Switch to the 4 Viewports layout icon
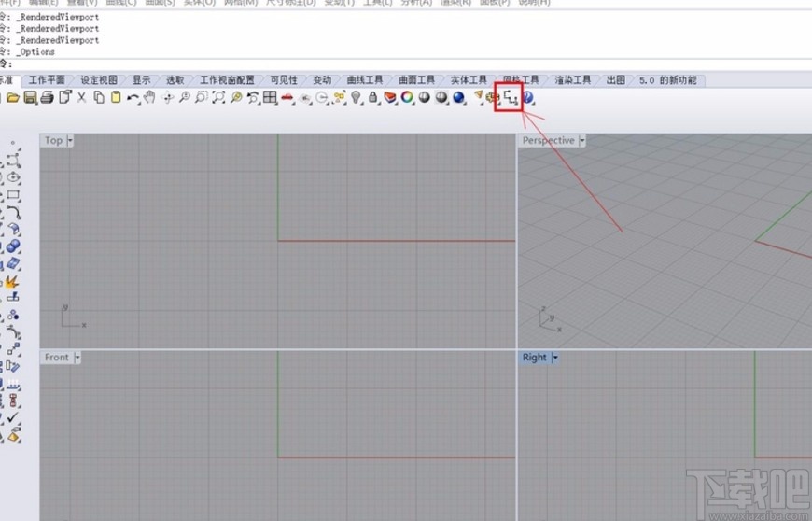The height and width of the screenshot is (521, 812). (x=270, y=97)
